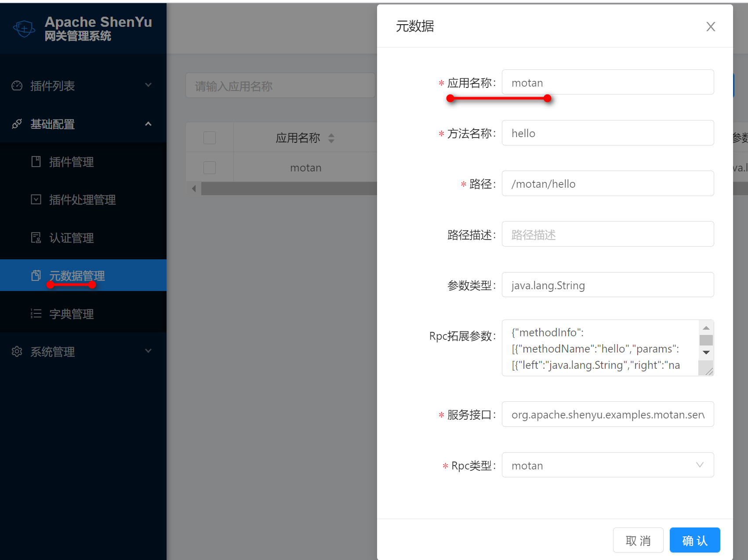Screen dimensions: 748x560
Task: Select the 插件列表 sidebar icon
Action: (x=16, y=86)
